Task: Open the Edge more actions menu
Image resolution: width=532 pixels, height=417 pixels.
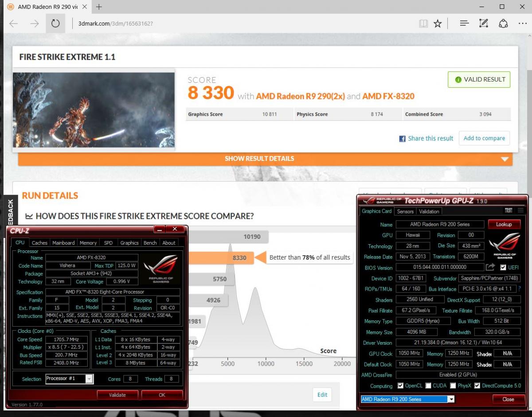Action: [523, 23]
